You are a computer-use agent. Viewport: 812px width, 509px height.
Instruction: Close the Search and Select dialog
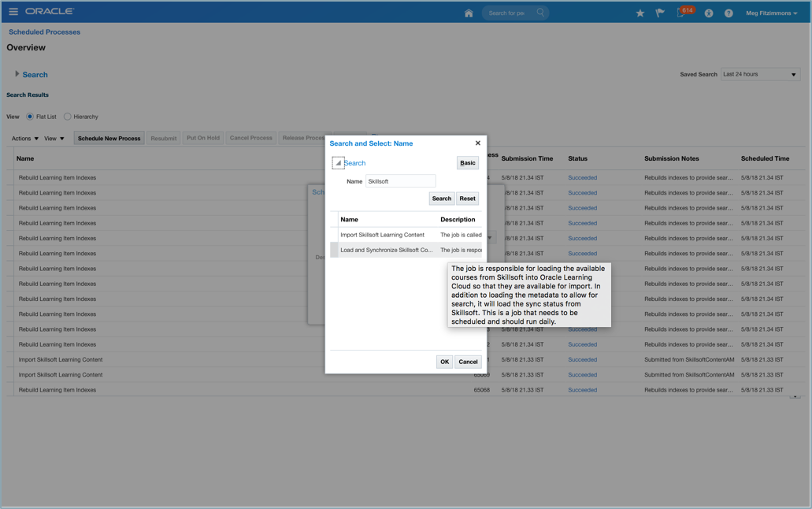tap(477, 143)
